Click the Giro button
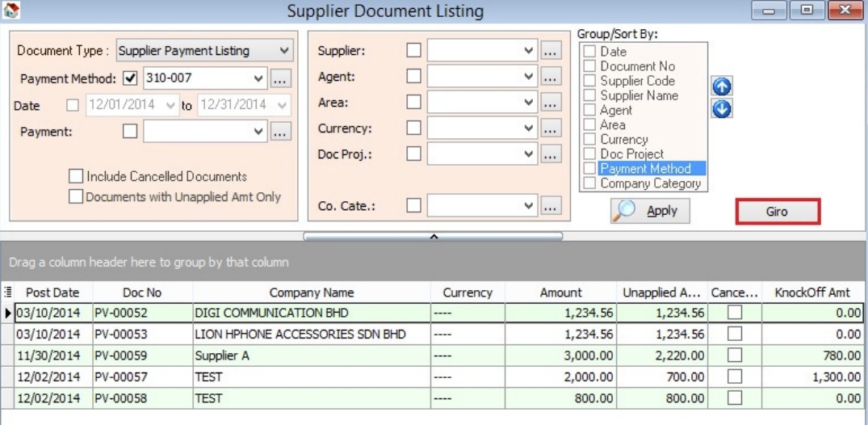Image resolution: width=868 pixels, height=425 pixels. coord(777,212)
